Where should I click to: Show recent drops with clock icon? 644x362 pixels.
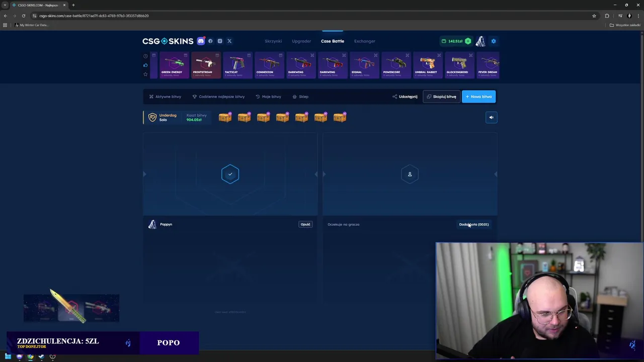pyautogui.click(x=145, y=56)
